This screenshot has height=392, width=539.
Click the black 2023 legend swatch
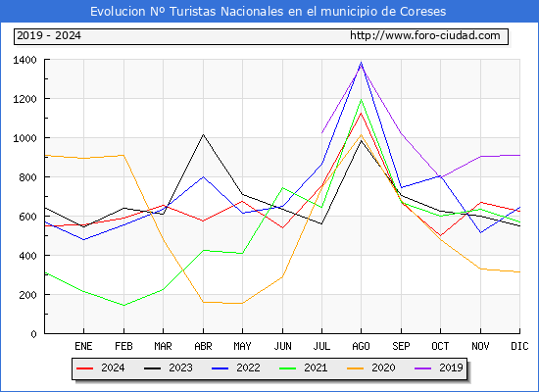click(152, 368)
